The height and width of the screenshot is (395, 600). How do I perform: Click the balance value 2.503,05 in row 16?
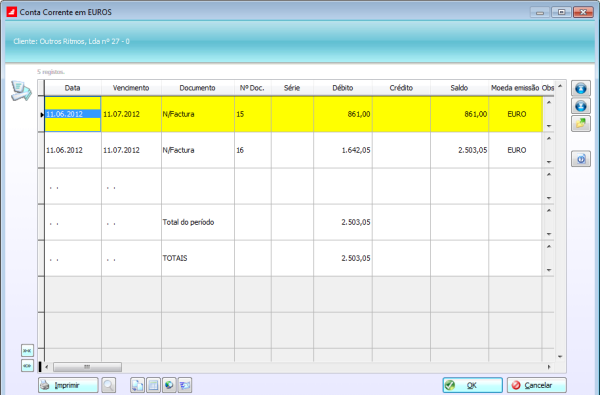point(473,150)
